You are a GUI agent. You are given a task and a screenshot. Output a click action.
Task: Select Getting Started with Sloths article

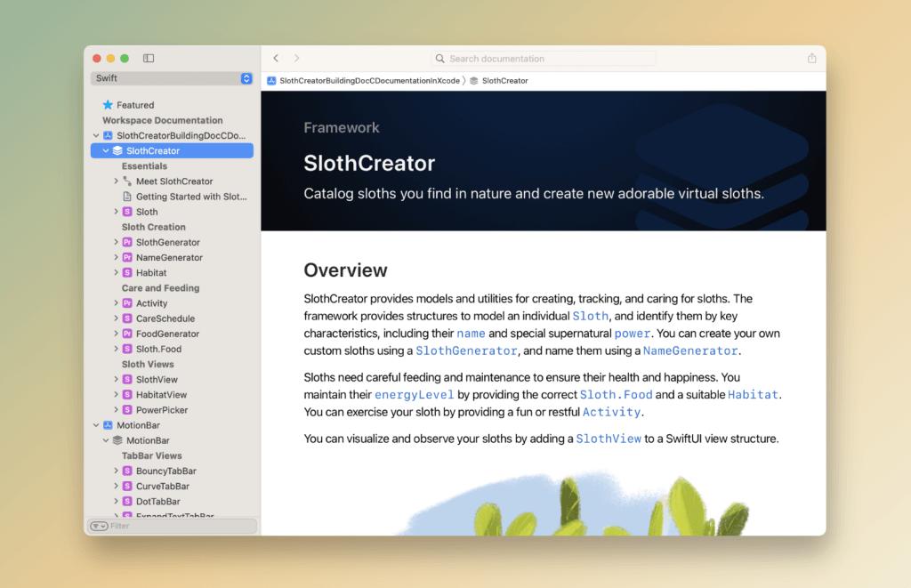[x=190, y=197]
